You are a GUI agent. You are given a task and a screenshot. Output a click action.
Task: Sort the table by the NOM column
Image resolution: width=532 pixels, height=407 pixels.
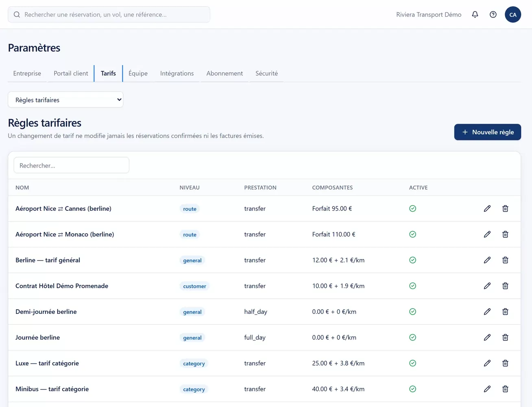pos(22,188)
